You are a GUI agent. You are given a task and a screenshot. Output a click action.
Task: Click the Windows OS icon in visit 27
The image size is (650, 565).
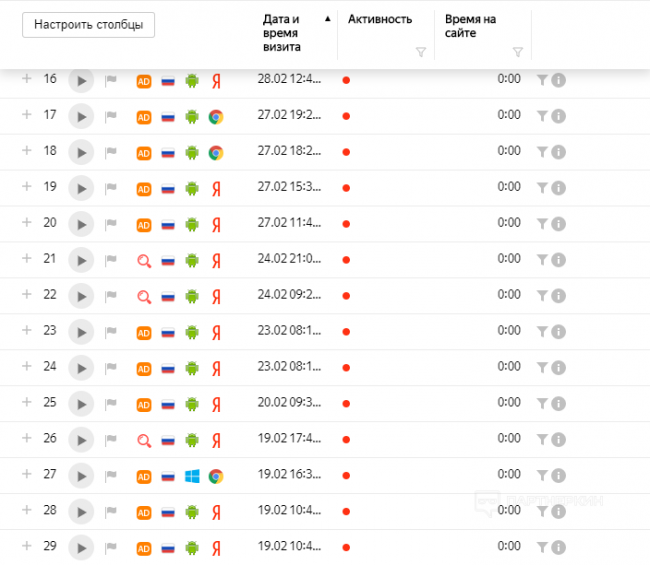(192, 476)
